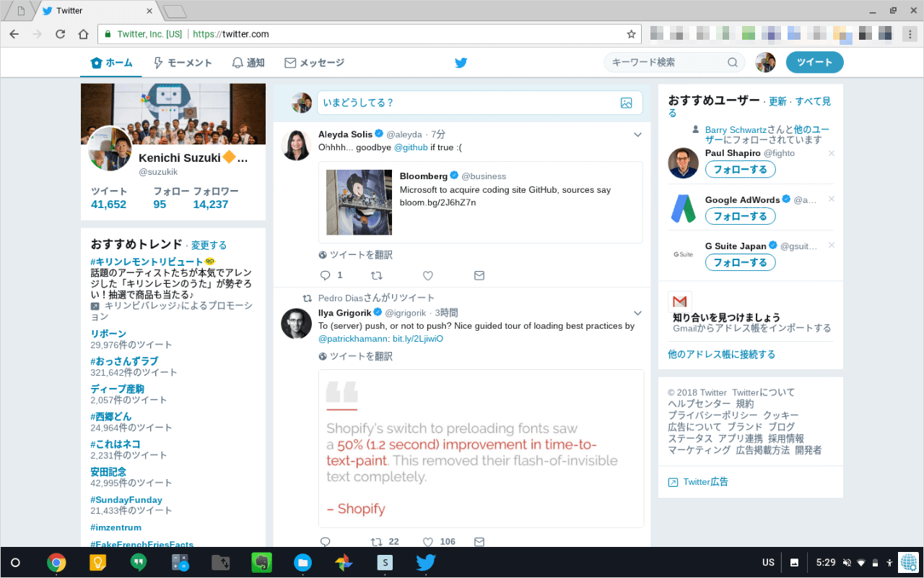Click the add image icon in compose box

(626, 103)
